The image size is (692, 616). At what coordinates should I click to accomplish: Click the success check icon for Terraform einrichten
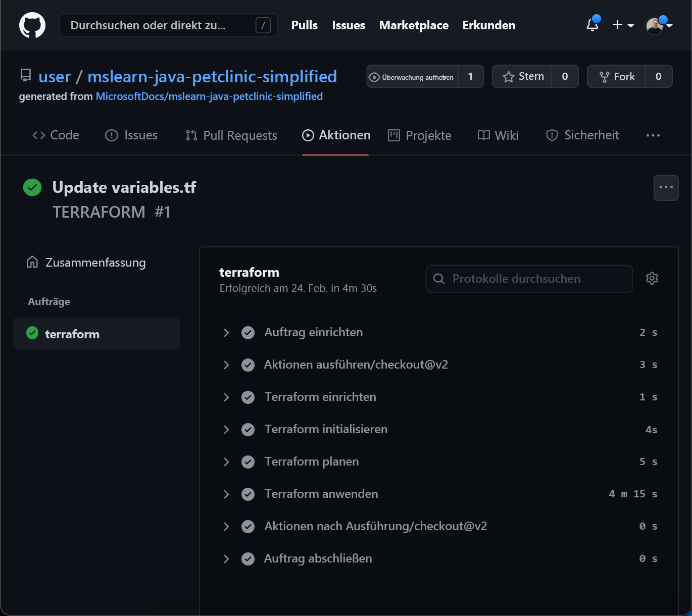[x=248, y=397]
